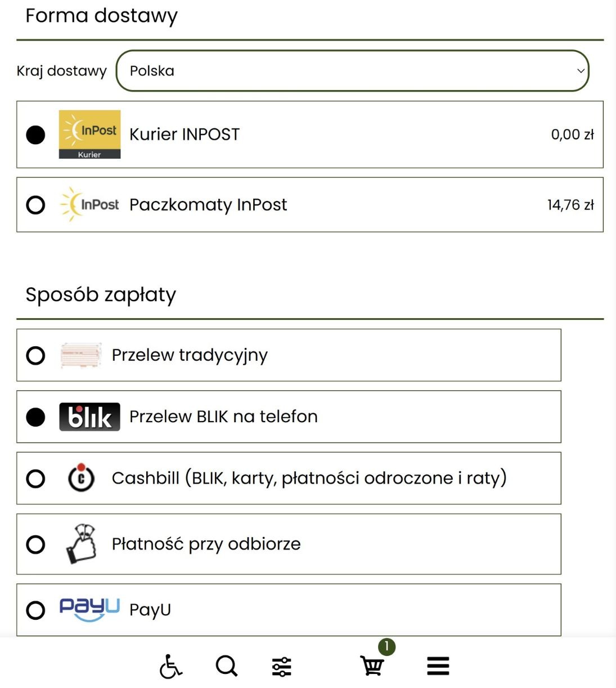Open the hamburger menu icon
616x688 pixels.
[438, 666]
